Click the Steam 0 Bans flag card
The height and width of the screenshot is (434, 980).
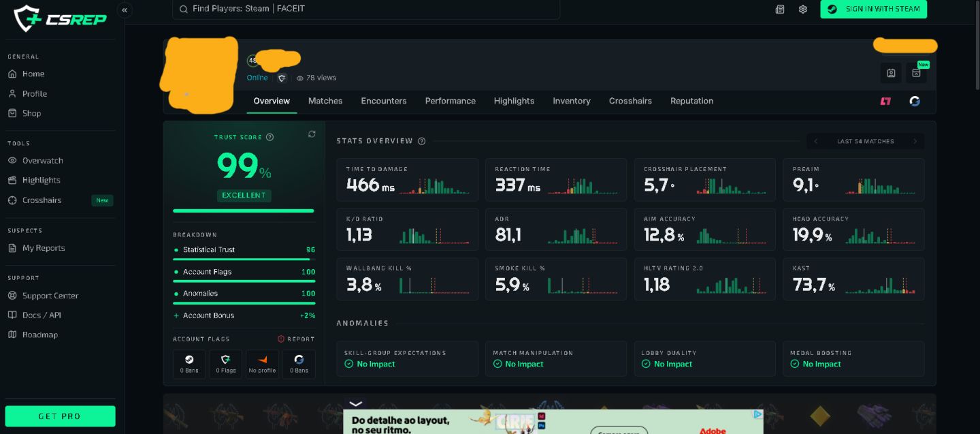click(x=189, y=364)
